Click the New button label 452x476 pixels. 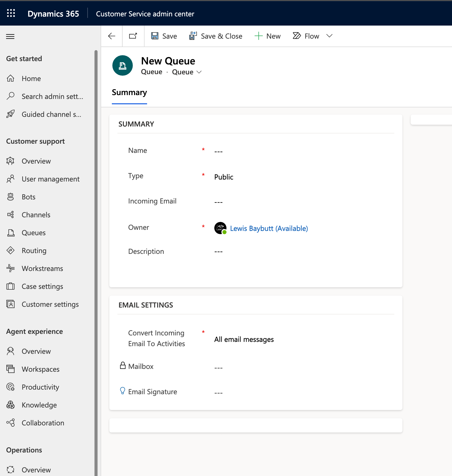(x=273, y=36)
